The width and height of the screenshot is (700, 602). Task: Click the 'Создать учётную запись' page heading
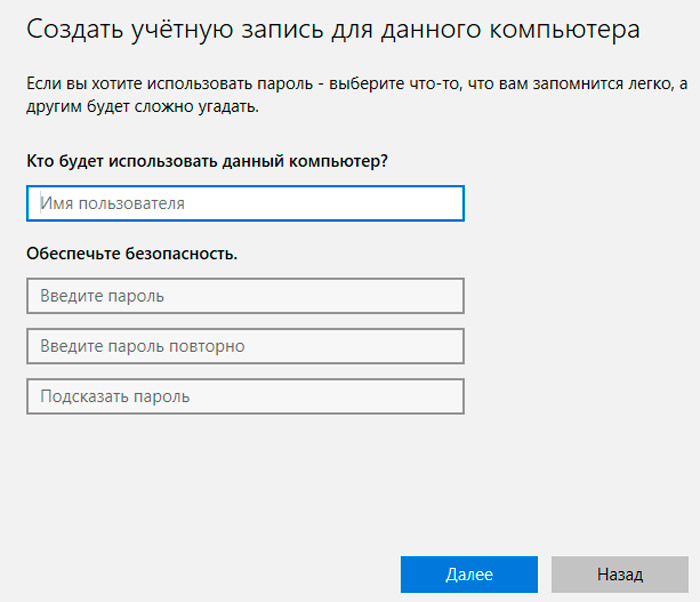tap(333, 29)
